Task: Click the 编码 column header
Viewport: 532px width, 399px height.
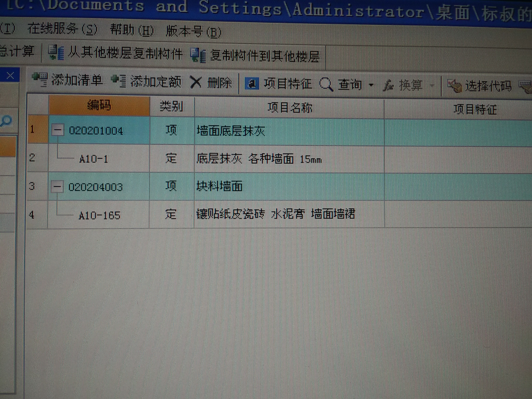Action: coord(99,105)
